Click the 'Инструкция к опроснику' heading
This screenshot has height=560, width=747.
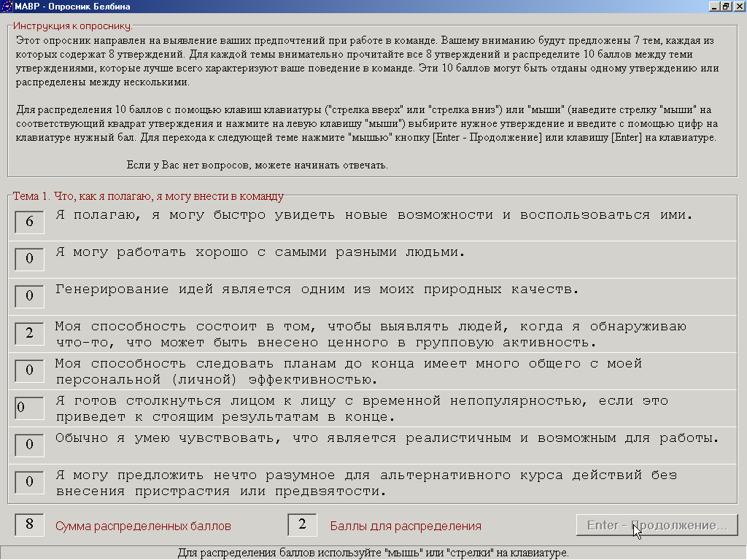[71, 26]
